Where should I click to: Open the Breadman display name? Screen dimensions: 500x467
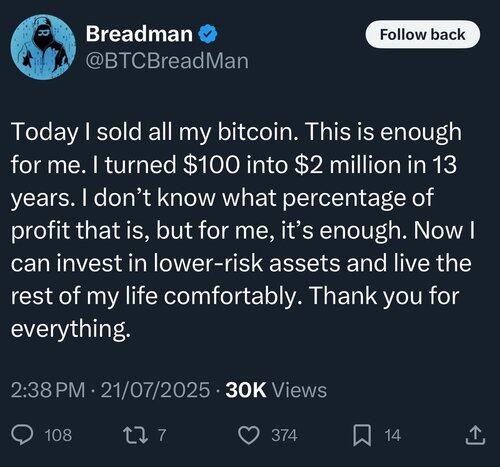139,34
